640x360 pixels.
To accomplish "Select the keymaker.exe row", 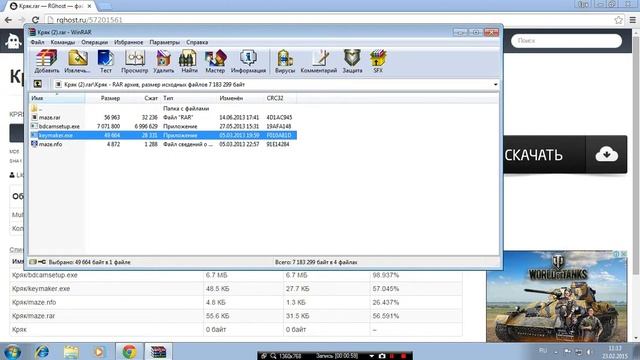I will [x=163, y=136].
